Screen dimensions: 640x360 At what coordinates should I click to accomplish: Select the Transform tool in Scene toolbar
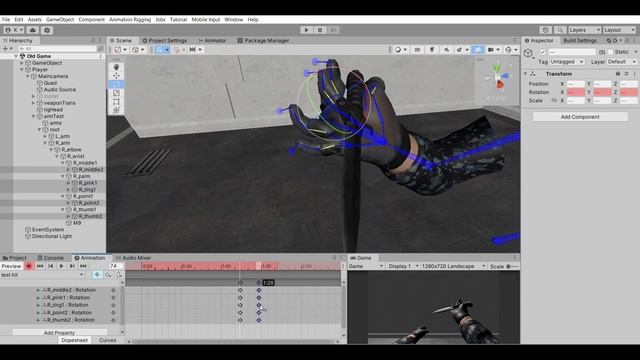[116, 110]
